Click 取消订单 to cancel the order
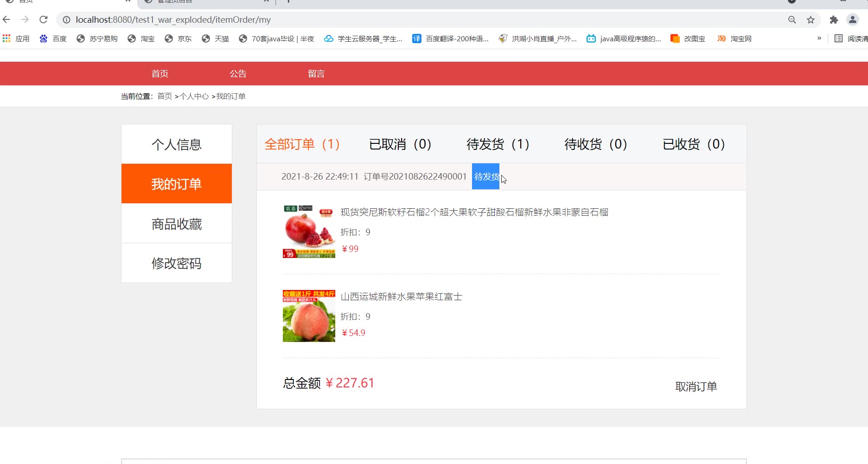The image size is (868, 464). pos(696,387)
